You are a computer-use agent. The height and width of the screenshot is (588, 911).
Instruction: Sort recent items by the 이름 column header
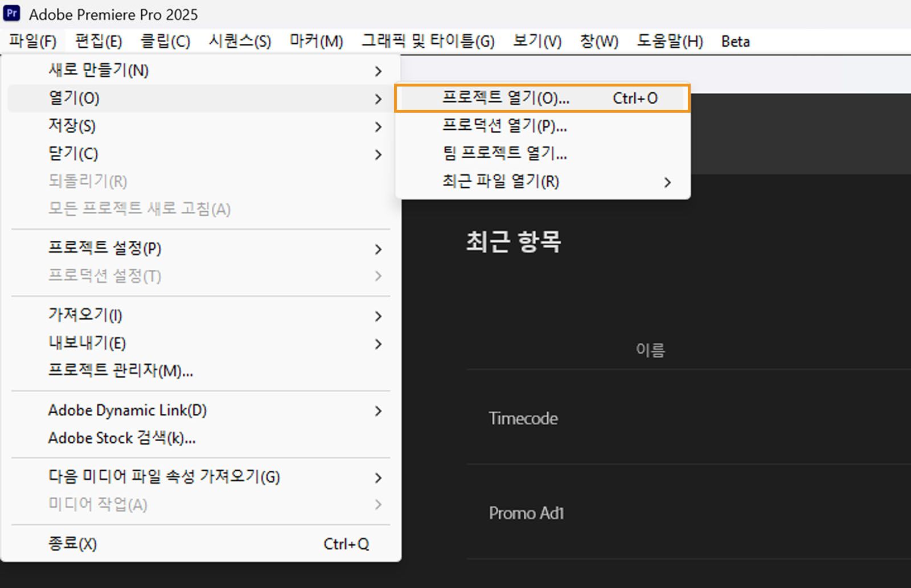click(650, 349)
